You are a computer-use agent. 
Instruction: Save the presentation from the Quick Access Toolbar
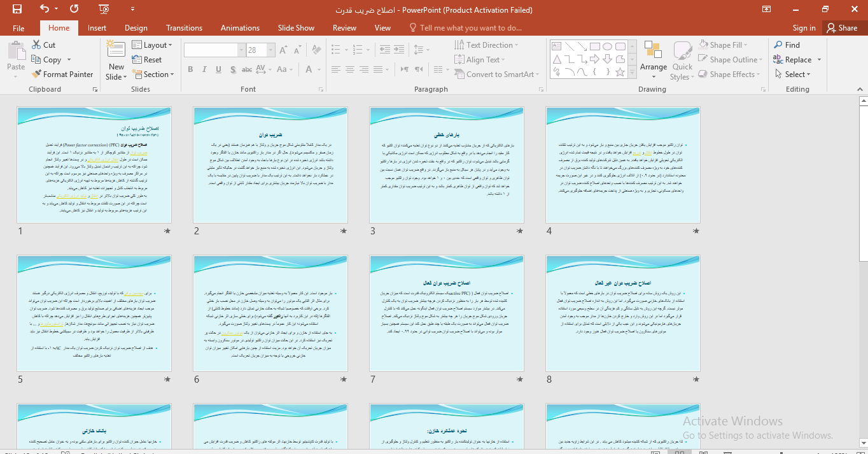pos(17,10)
